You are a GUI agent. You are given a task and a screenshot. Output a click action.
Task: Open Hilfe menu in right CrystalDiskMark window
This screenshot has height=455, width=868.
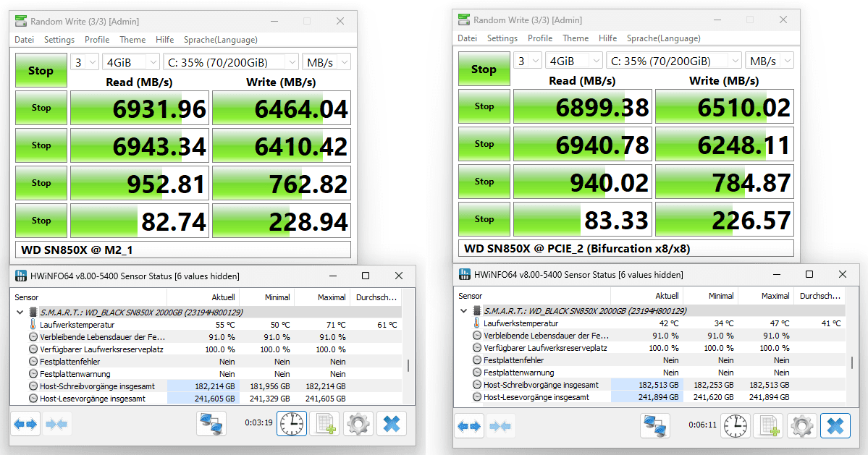point(608,38)
